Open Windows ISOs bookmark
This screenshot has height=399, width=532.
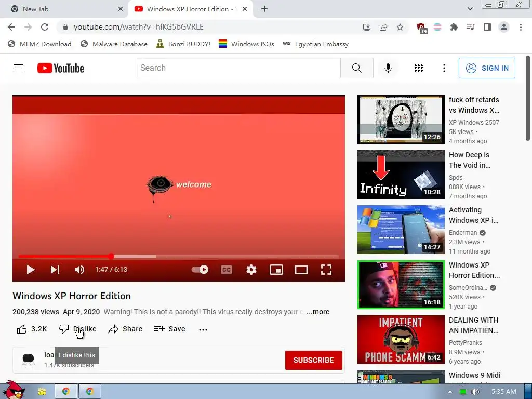[246, 44]
